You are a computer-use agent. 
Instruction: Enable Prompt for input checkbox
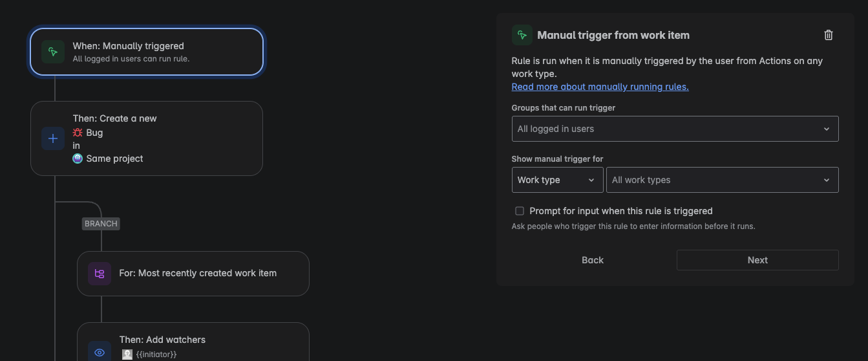pyautogui.click(x=520, y=211)
